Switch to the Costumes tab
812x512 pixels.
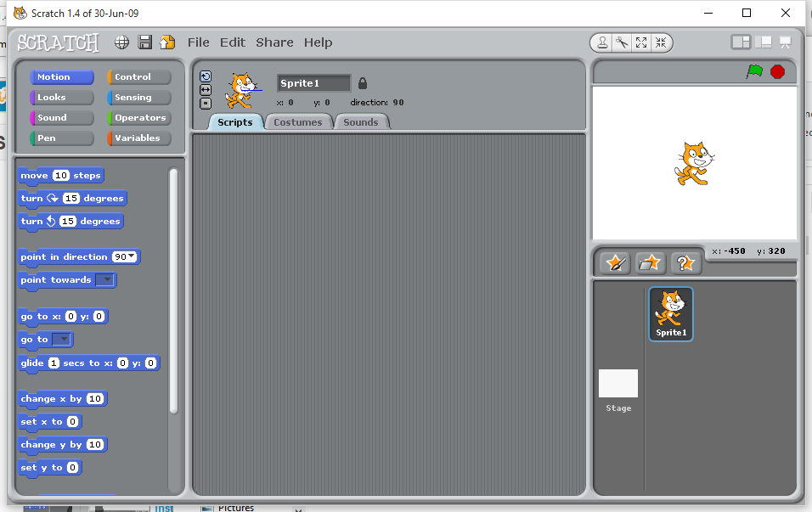coord(298,122)
